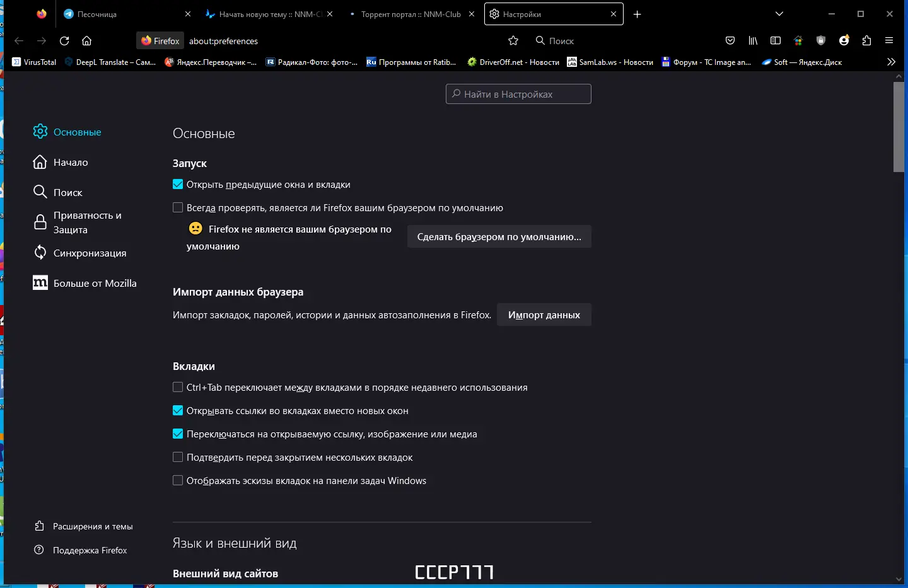908x588 pixels.
Task: Enable Подтвердить перед закрытием нескольких вкладок
Action: coord(178,457)
